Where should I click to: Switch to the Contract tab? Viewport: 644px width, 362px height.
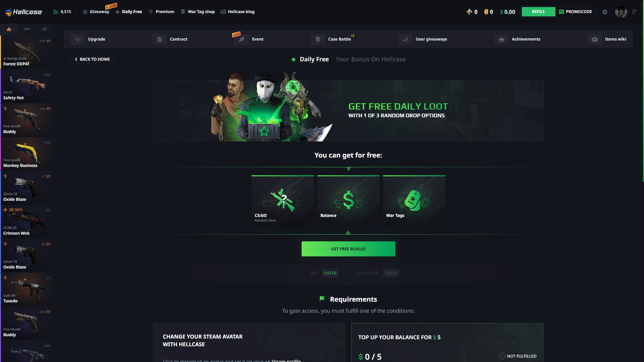pos(179,39)
